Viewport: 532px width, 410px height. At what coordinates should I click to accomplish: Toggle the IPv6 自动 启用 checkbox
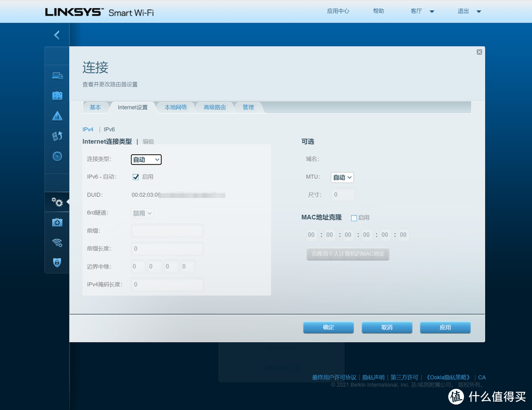[136, 177]
